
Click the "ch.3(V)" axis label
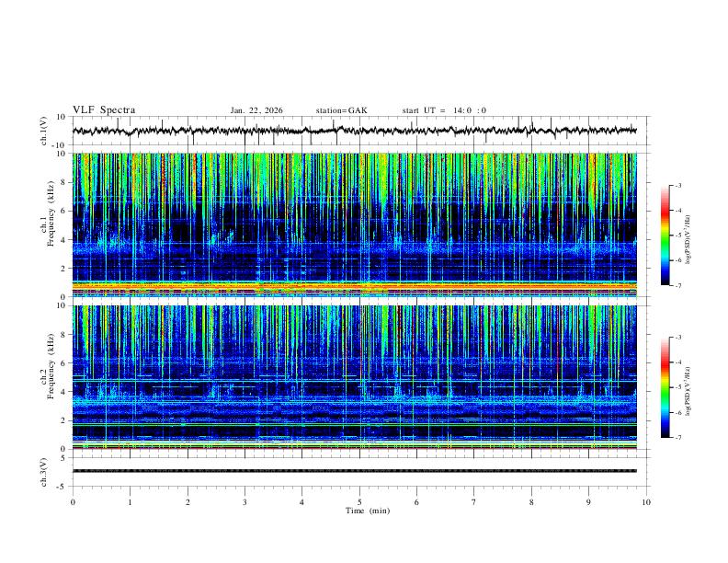[44, 473]
